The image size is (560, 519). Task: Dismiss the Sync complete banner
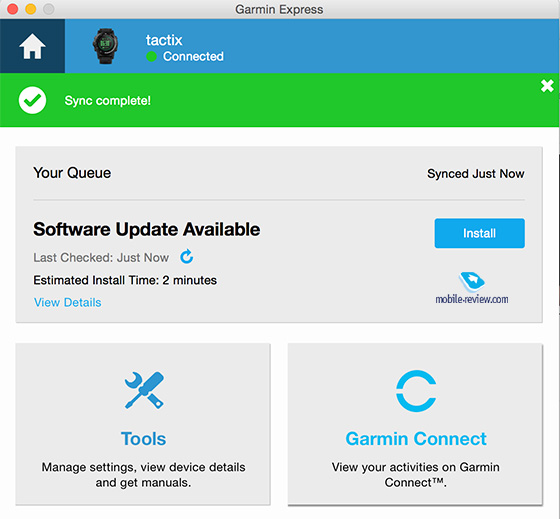click(x=547, y=86)
